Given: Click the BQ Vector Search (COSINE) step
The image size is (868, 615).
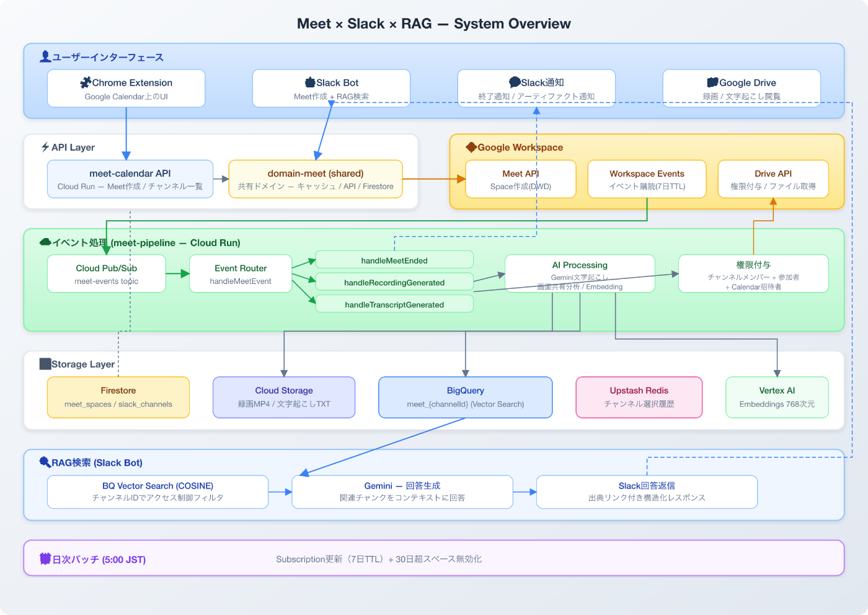Looking at the screenshot, I should (x=158, y=492).
